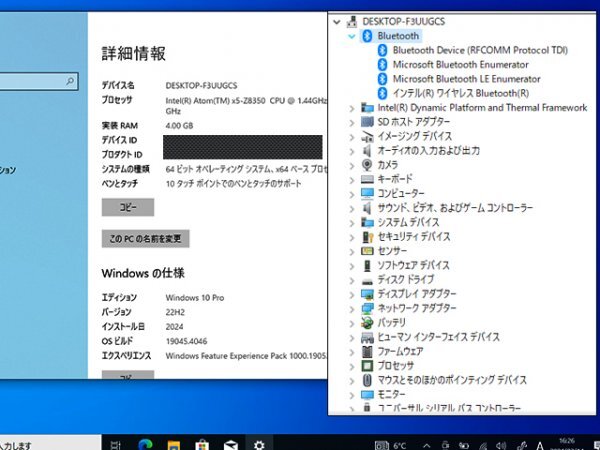Click the バッテリ battery icon

(367, 323)
